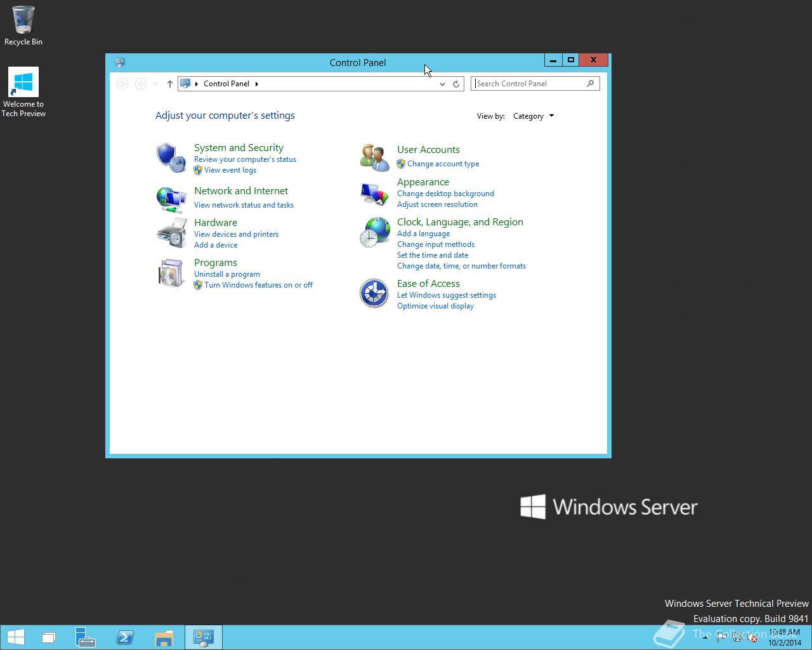This screenshot has height=650, width=812.
Task: Click Control Panel breadcrumb in address bar
Action: (226, 84)
